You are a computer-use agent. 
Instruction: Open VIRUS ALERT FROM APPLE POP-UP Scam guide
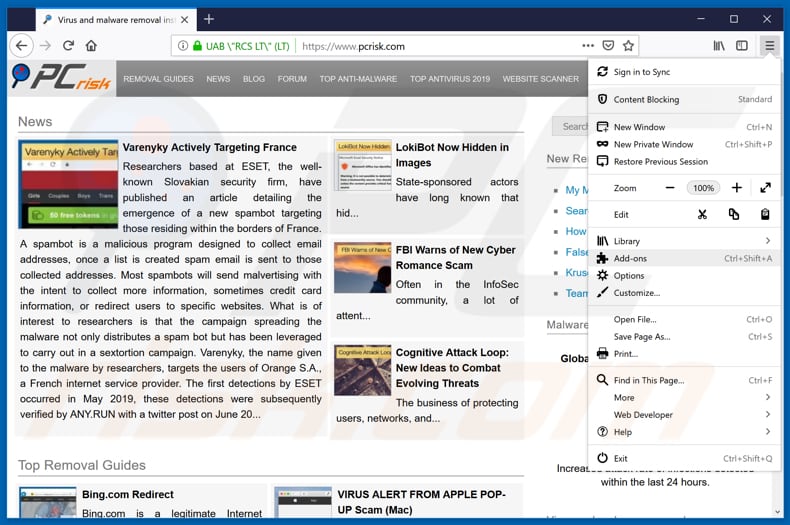coord(421,502)
